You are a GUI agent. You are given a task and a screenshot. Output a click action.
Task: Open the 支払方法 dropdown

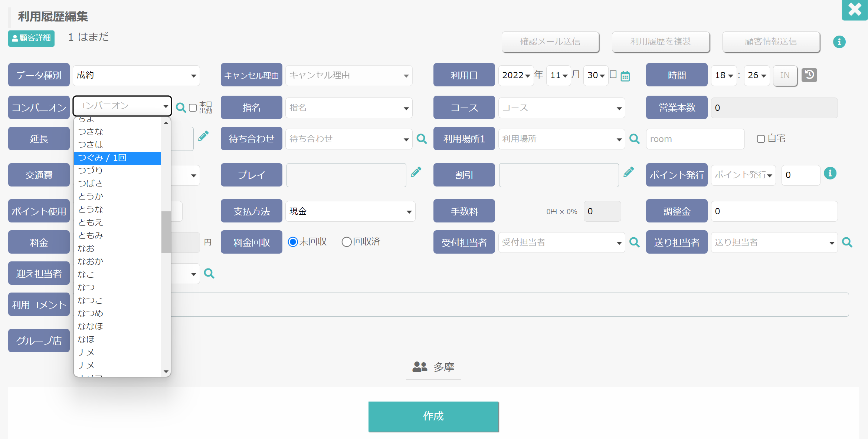350,211
